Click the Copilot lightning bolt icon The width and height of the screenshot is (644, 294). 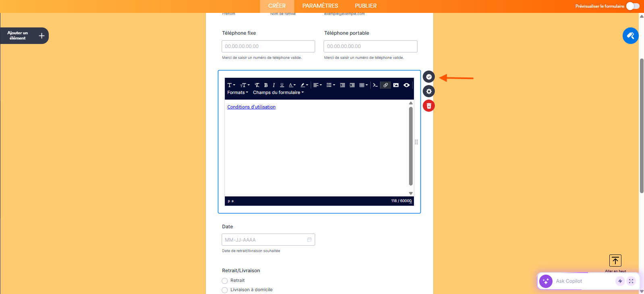pyautogui.click(x=620, y=281)
